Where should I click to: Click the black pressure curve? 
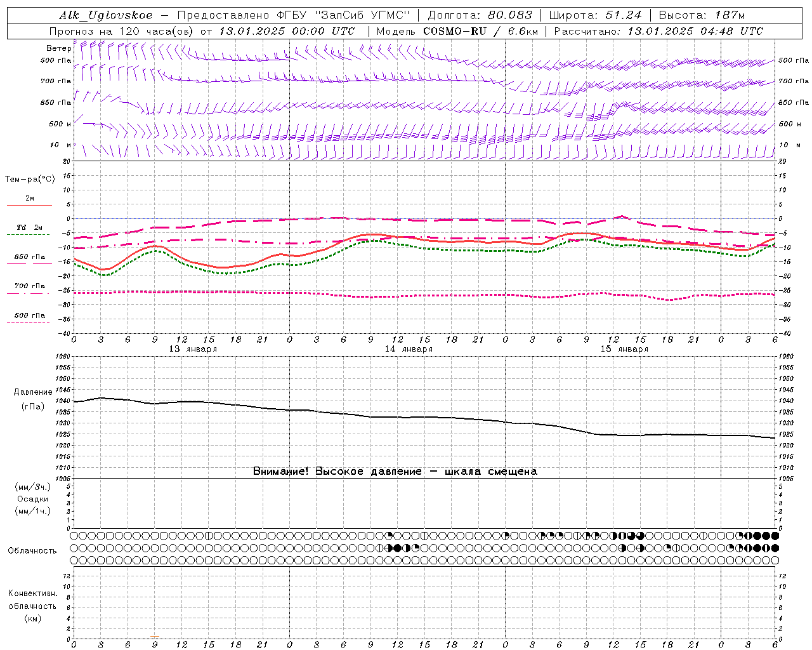[x=424, y=417]
